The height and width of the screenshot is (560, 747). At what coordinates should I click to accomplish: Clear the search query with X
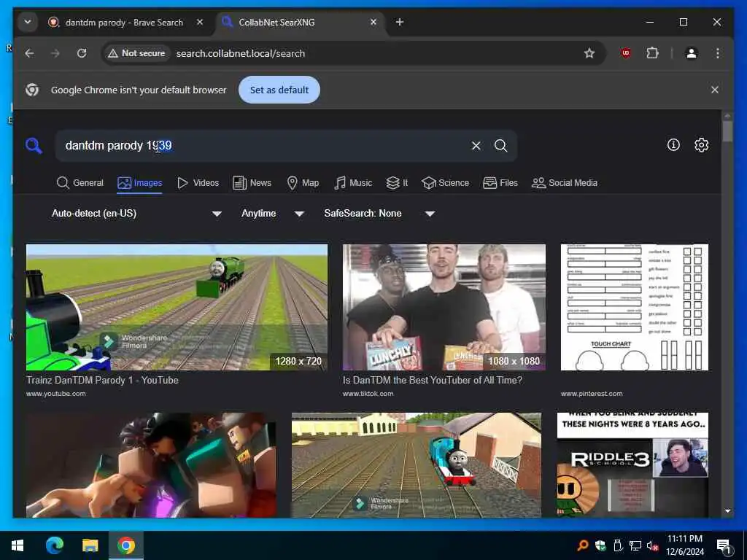476,145
